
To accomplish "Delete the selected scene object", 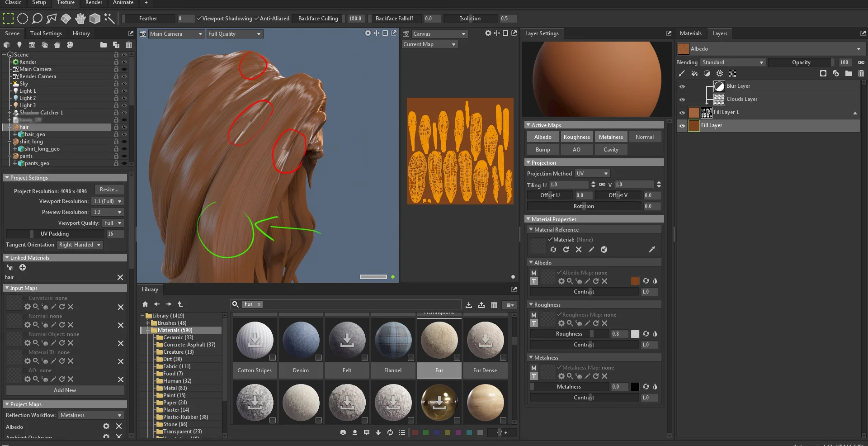I will (x=129, y=45).
